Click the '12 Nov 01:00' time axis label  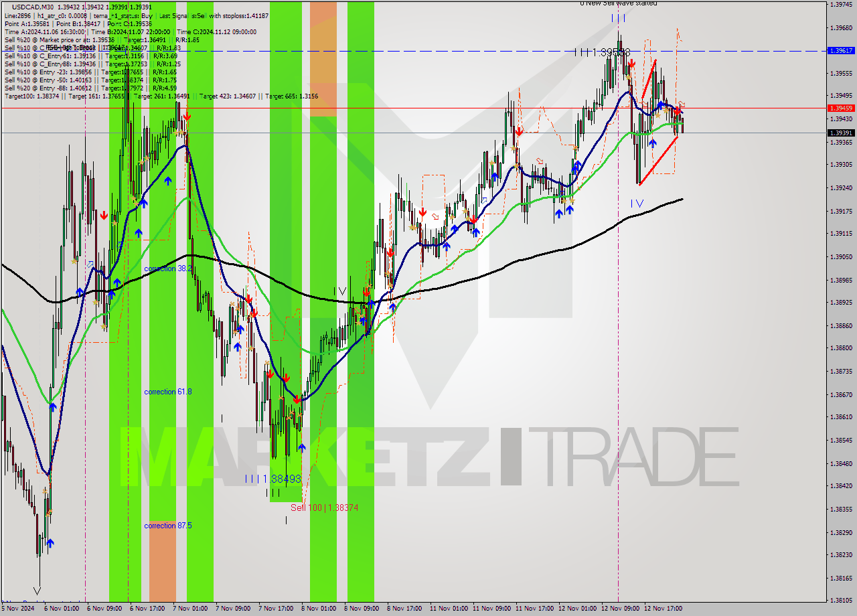tap(577, 609)
